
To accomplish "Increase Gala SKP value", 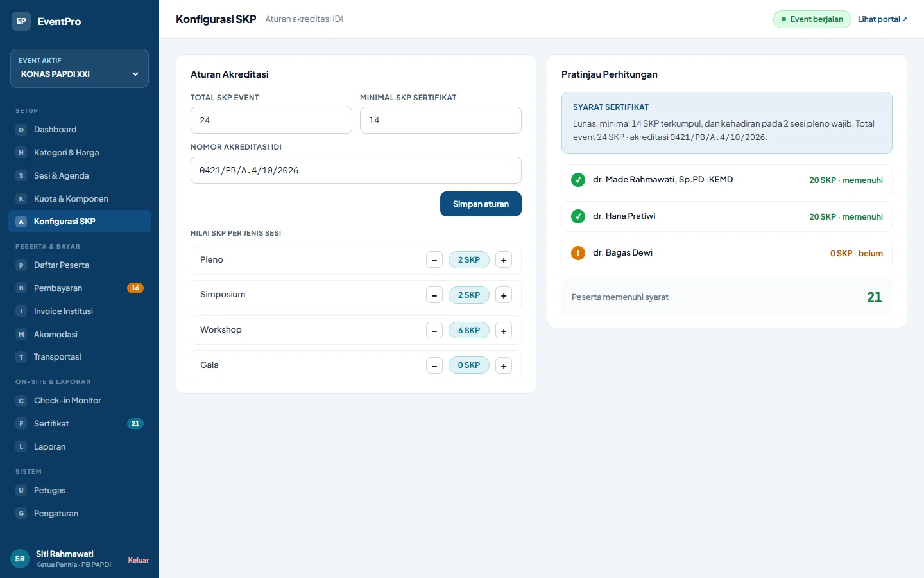I will (504, 365).
